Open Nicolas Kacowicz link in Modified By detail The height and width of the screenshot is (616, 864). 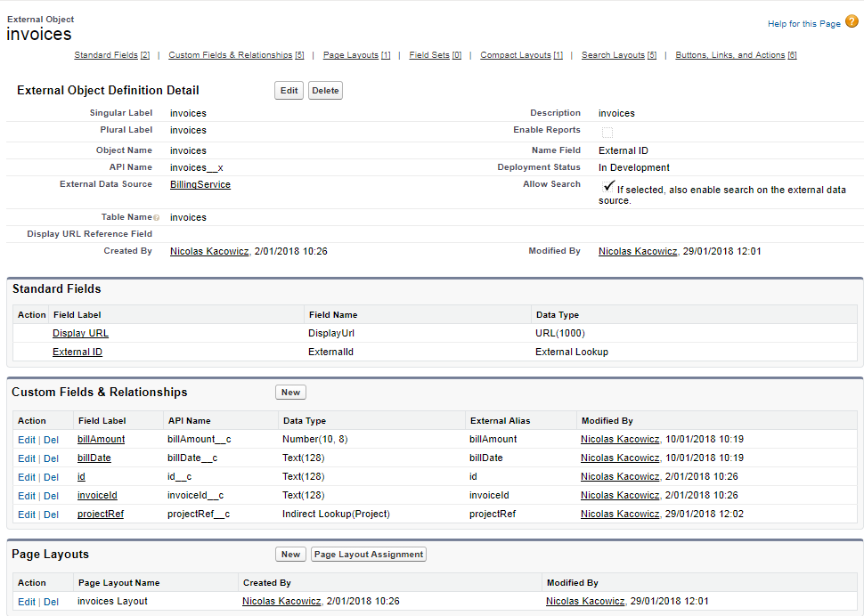638,251
